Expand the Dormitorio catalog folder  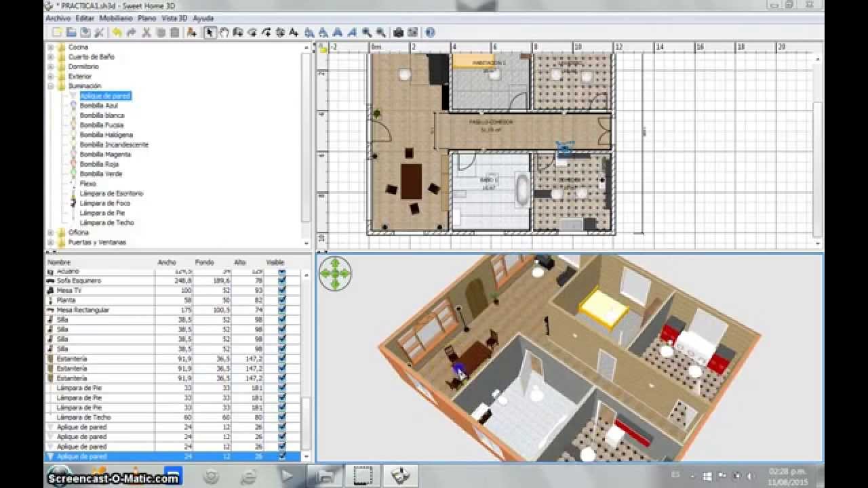coord(51,67)
